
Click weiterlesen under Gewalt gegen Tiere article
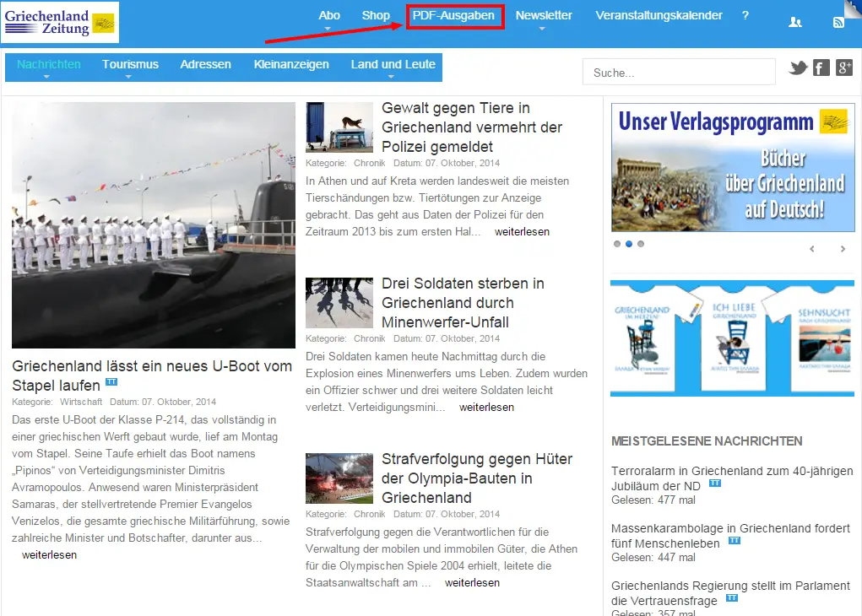point(522,232)
